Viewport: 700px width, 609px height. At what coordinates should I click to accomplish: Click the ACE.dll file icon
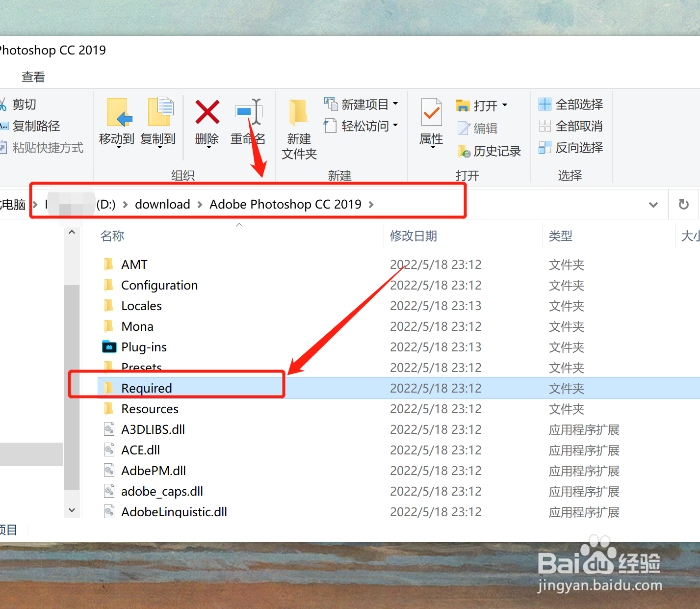coord(109,450)
